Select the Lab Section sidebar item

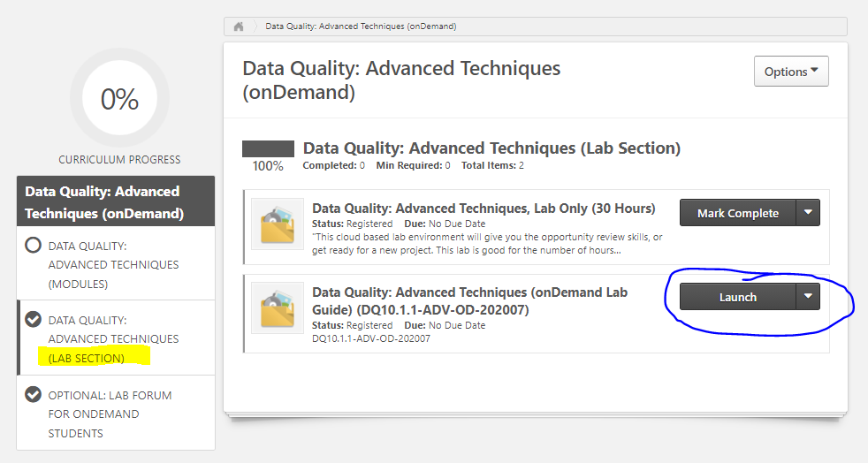113,338
